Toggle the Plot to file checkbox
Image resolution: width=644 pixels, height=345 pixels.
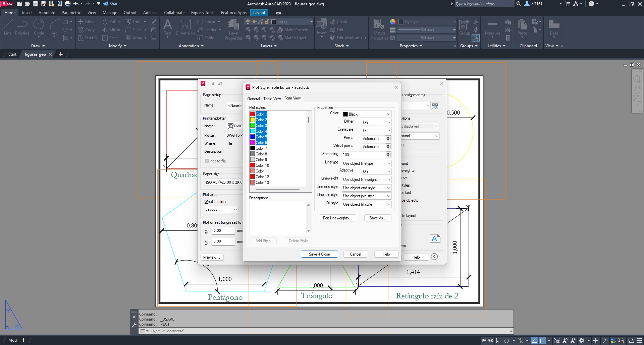point(207,161)
